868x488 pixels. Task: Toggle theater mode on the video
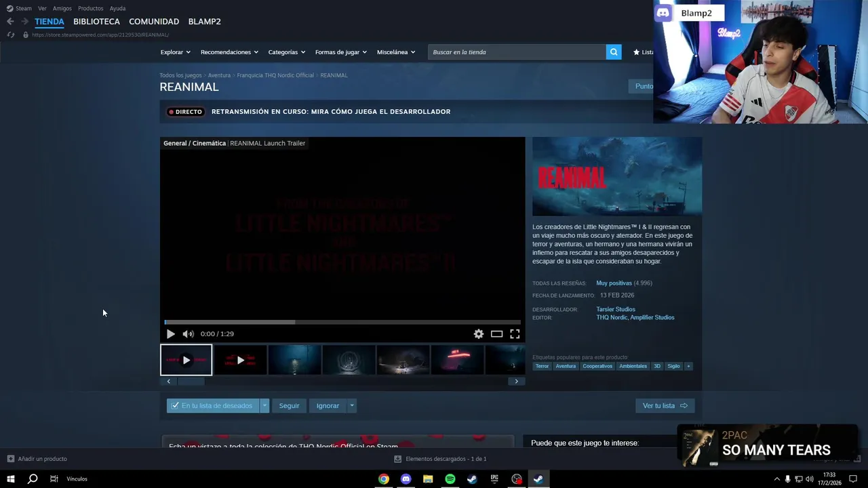click(x=496, y=333)
